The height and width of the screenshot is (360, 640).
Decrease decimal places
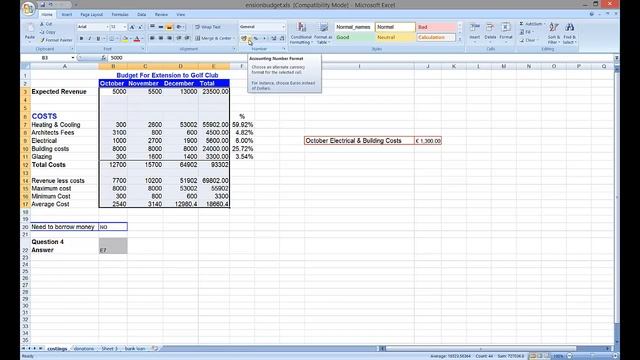282,38
